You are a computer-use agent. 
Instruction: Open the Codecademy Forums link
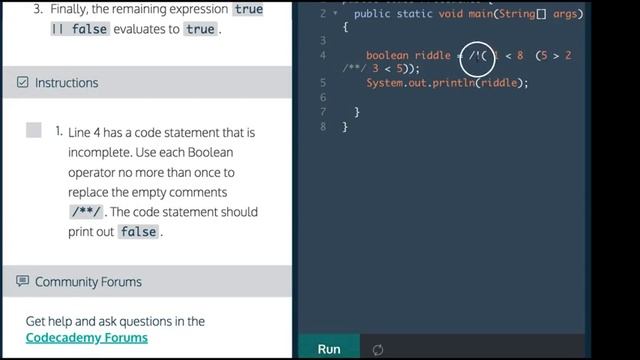click(87, 338)
